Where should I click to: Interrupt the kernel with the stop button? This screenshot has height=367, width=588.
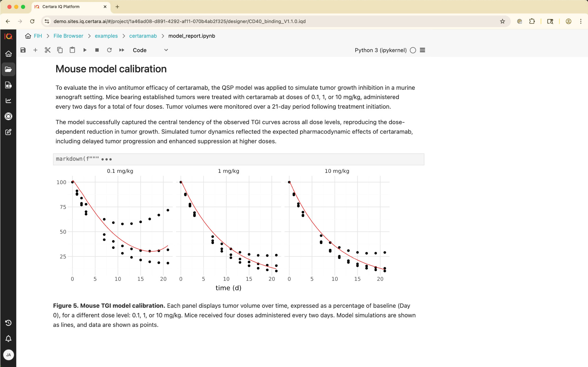pos(97,50)
